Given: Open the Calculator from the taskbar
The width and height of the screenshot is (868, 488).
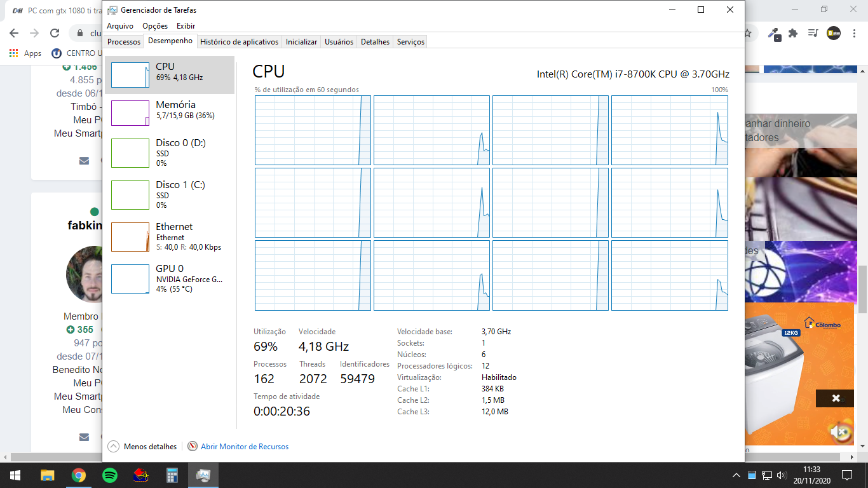Looking at the screenshot, I should tap(172, 475).
